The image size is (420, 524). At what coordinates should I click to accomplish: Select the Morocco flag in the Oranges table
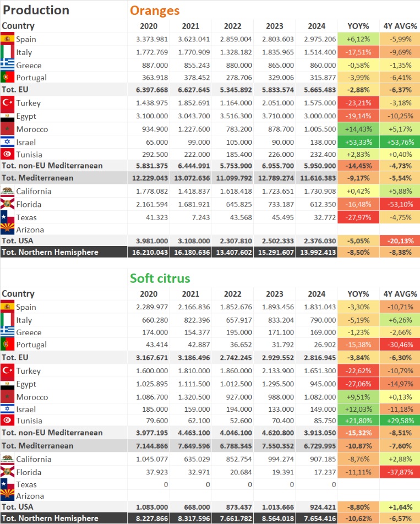(7, 129)
